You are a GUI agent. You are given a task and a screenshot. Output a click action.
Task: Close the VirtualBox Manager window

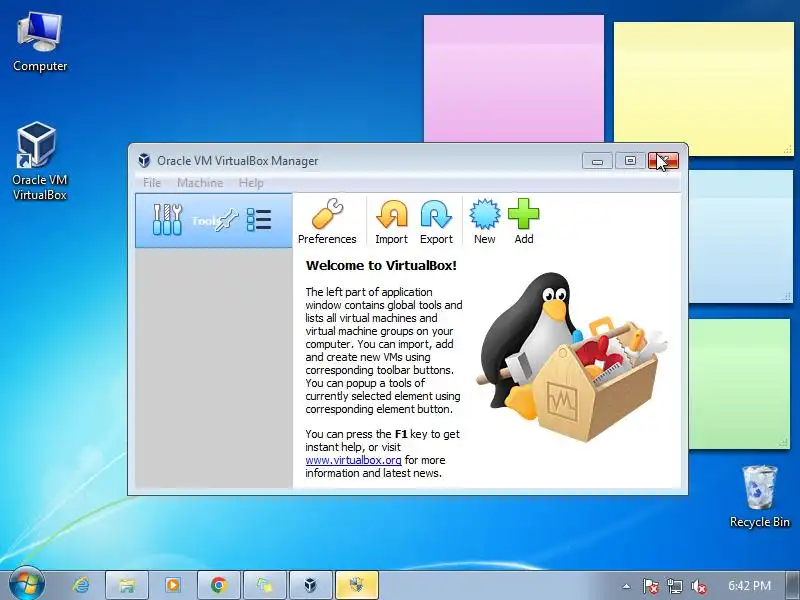tap(663, 161)
